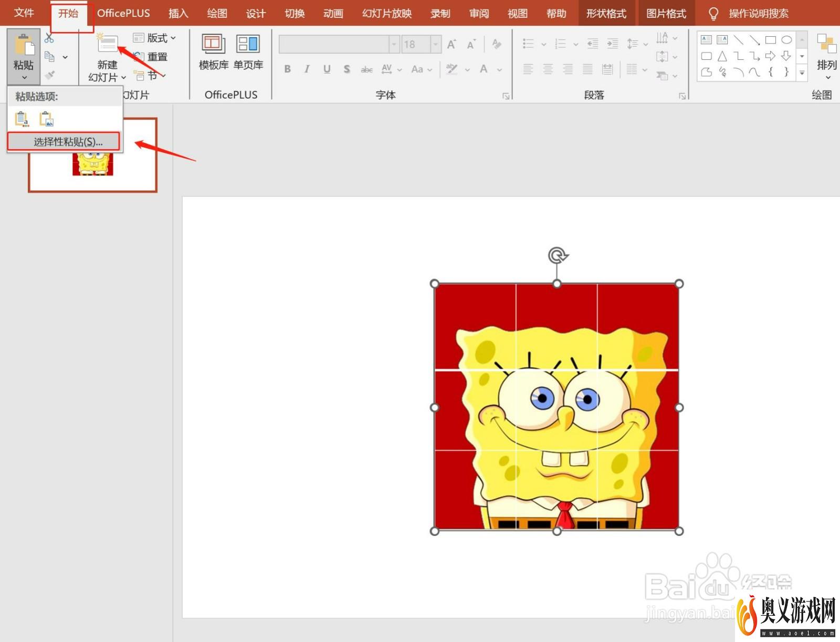Screen dimensions: 840x642
Task: Click the increase indent icon
Action: (613, 44)
